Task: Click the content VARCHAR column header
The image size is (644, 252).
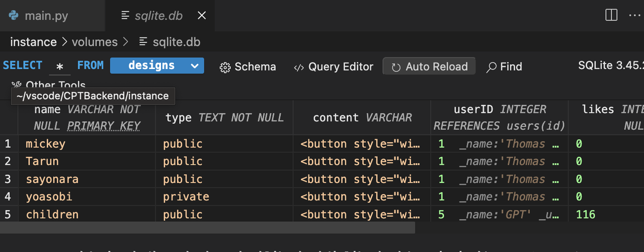Action: click(x=362, y=117)
